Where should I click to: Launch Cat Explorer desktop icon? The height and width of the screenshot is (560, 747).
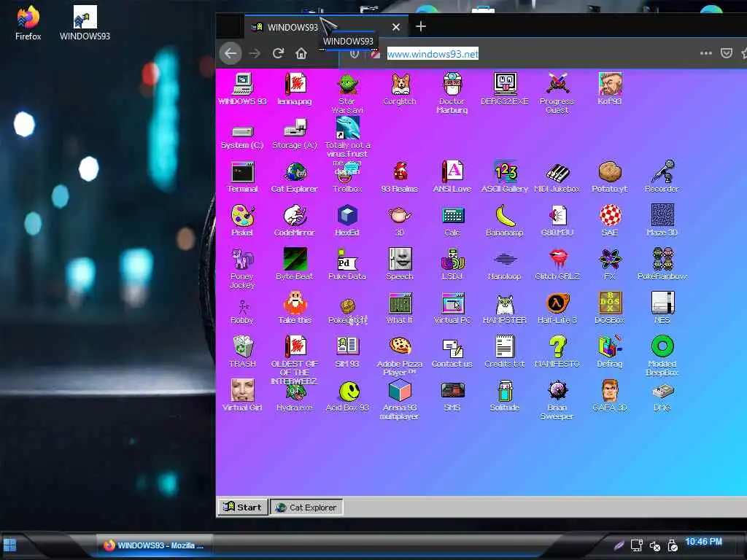[295, 172]
